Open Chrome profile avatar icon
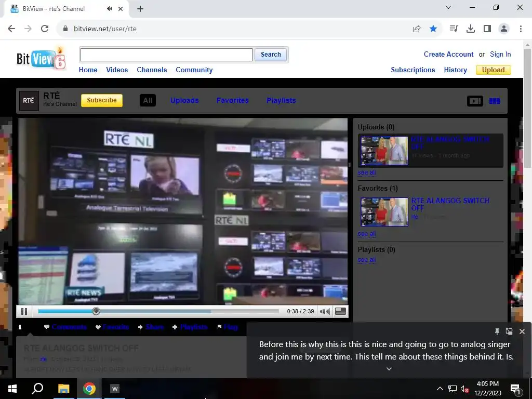The image size is (532, 399). [x=504, y=29]
